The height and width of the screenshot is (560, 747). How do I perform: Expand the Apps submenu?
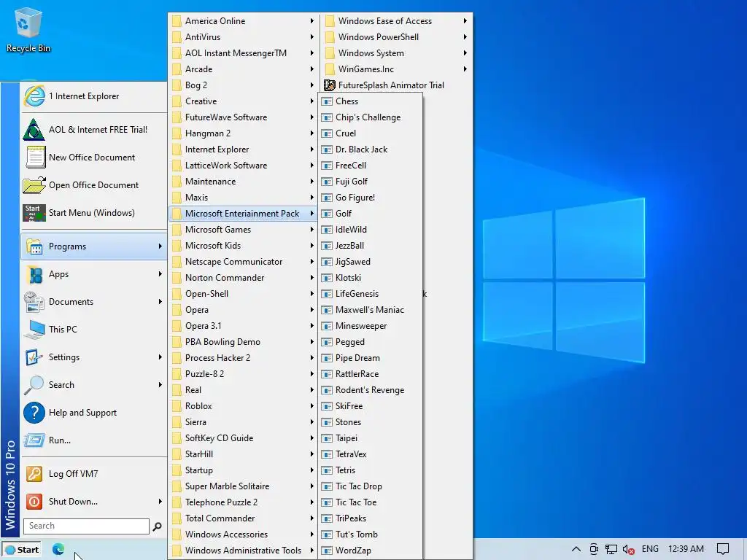(93, 274)
